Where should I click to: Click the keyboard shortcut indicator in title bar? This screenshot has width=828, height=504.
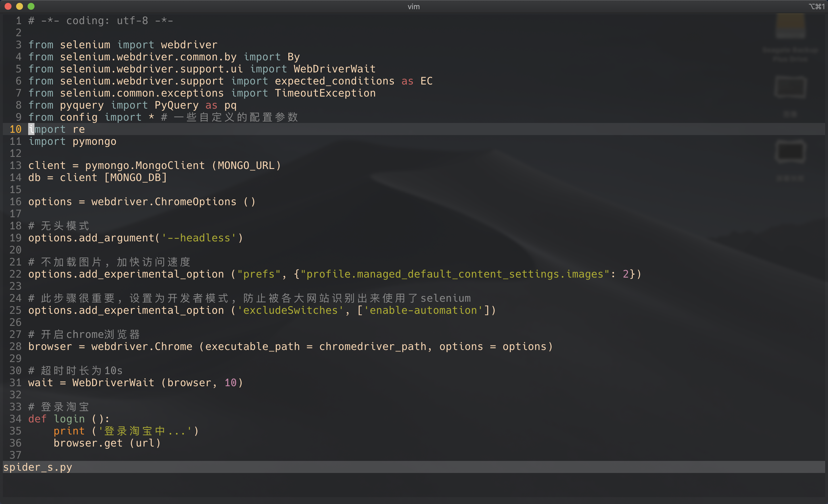(x=816, y=7)
